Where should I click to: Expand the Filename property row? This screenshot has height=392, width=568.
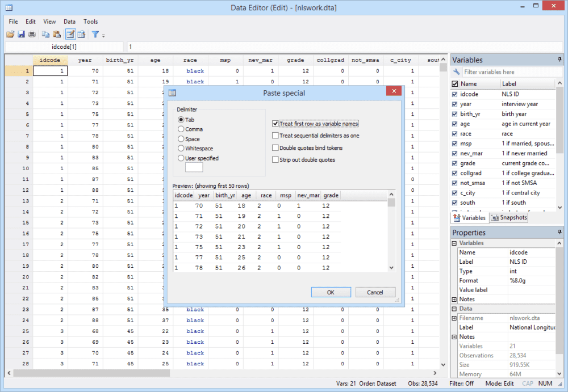454,318
